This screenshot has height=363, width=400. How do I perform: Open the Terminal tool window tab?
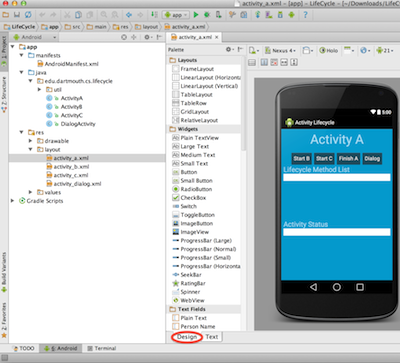tap(102, 348)
